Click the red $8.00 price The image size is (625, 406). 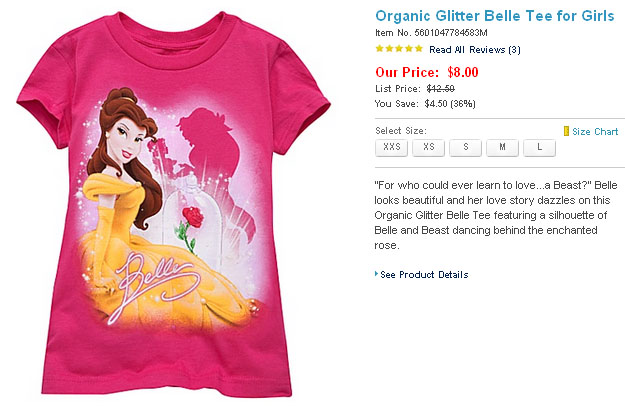click(x=463, y=72)
